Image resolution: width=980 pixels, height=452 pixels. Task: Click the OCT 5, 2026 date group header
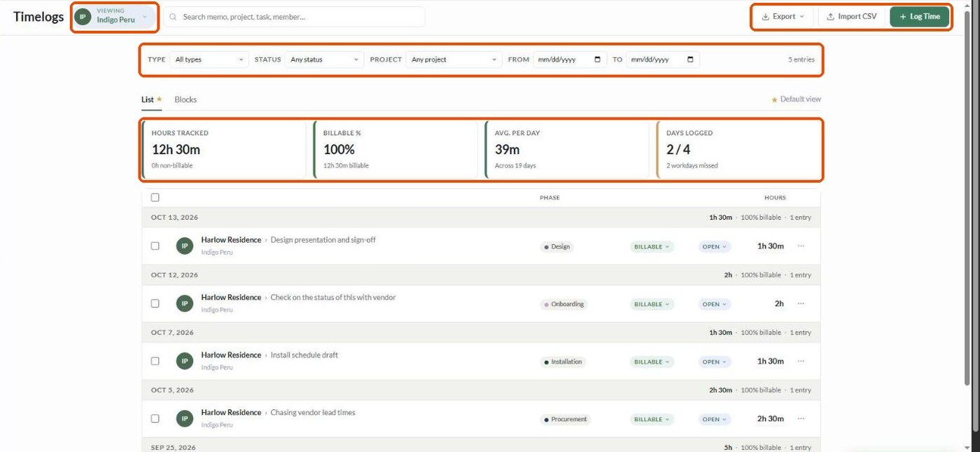point(481,390)
